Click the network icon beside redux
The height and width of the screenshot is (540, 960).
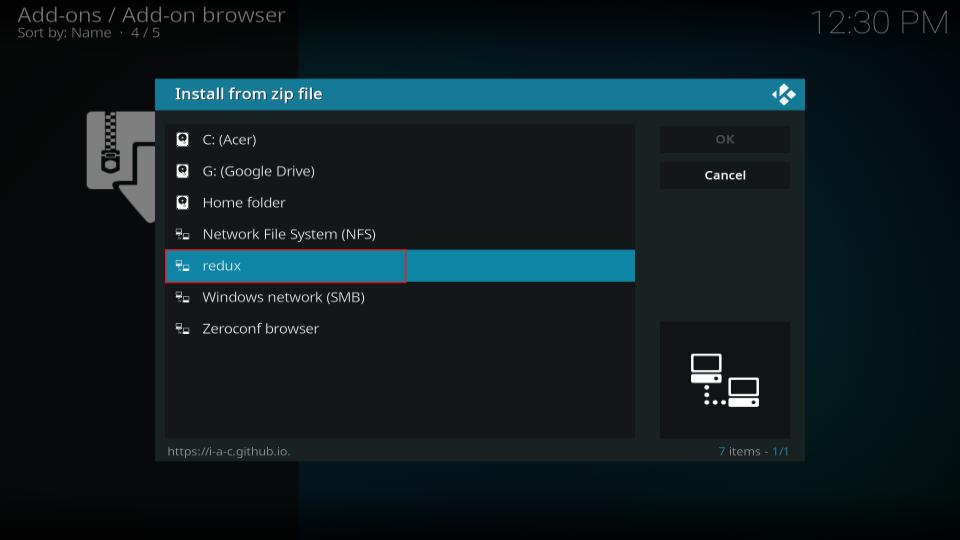tap(182, 266)
